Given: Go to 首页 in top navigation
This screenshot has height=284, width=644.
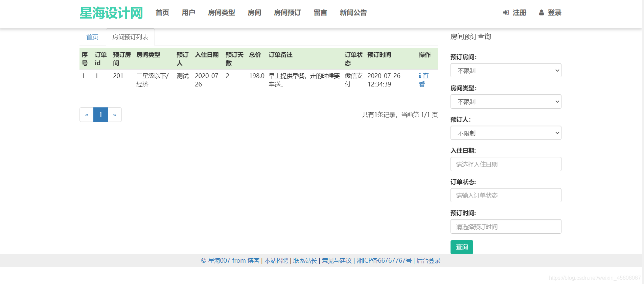Looking at the screenshot, I should (x=162, y=12).
